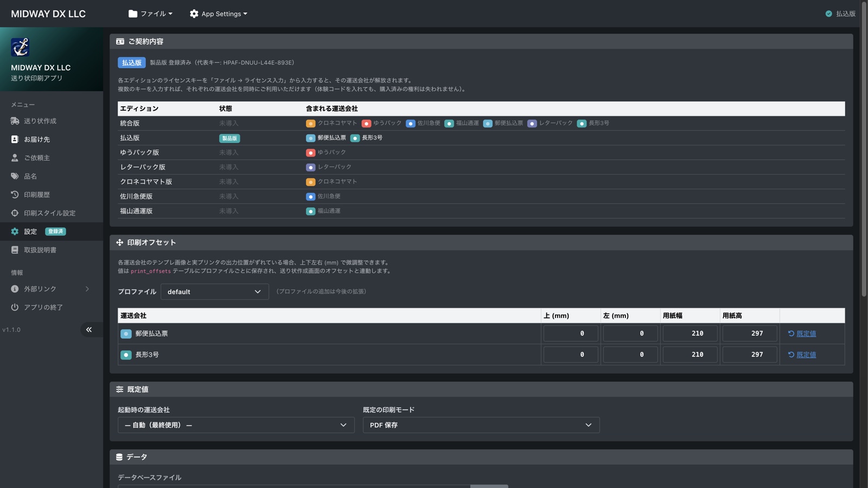Click the gear icon beside 設定
This screenshot has height=488, width=868.
coord(15,232)
